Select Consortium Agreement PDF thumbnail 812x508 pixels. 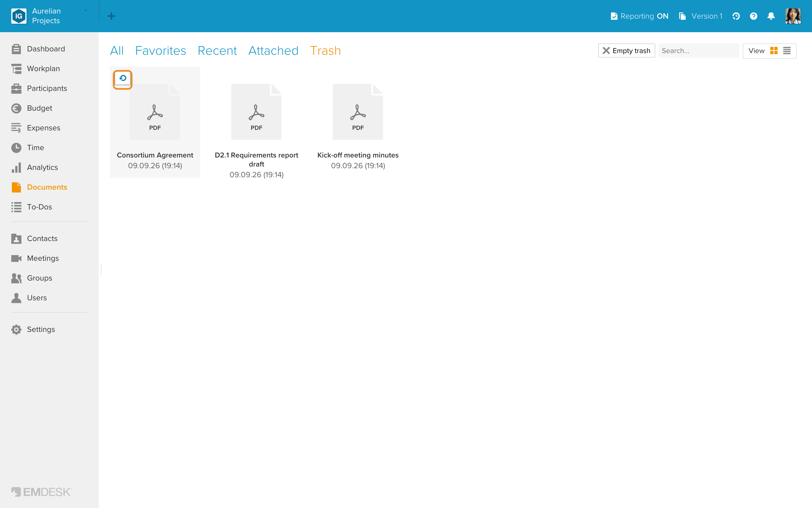tap(155, 112)
